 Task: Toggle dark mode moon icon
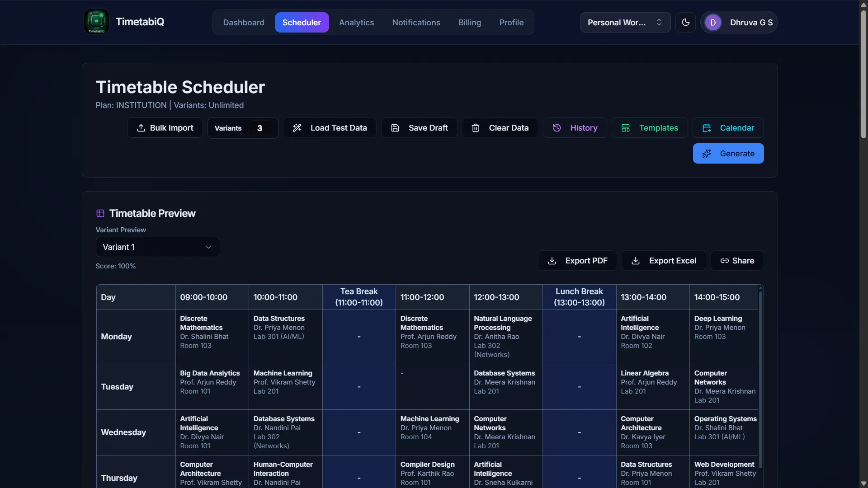686,22
